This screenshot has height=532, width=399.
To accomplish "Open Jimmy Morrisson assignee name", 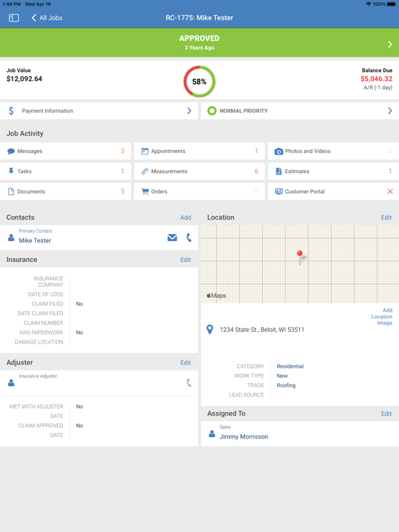I will click(244, 436).
